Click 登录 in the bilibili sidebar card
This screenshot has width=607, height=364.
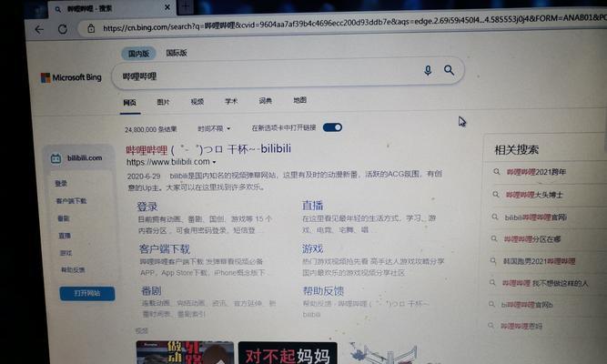61,184
